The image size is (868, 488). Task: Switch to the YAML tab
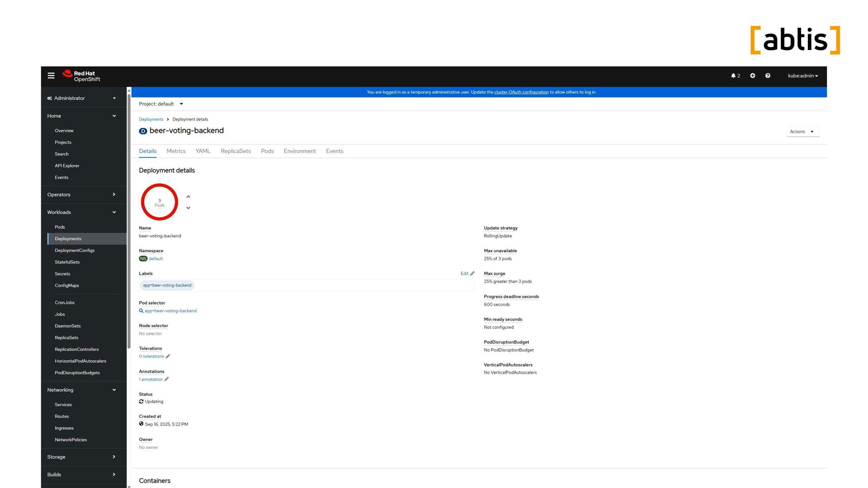(203, 151)
